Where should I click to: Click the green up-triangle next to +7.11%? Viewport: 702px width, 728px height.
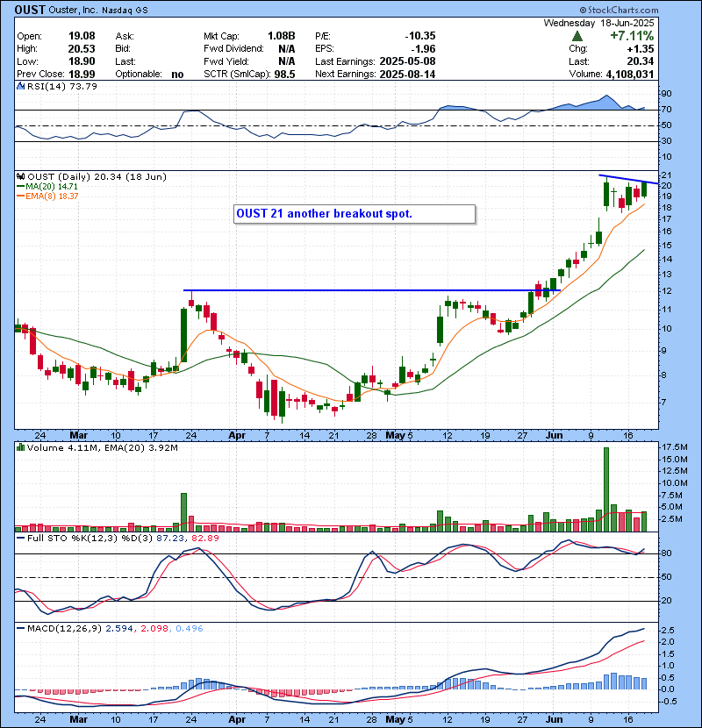tap(577, 36)
